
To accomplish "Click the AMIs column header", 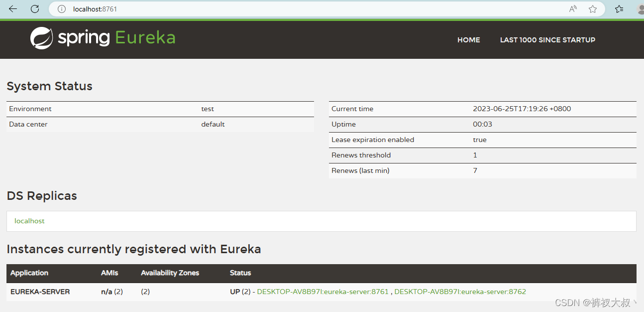I will pos(109,273).
